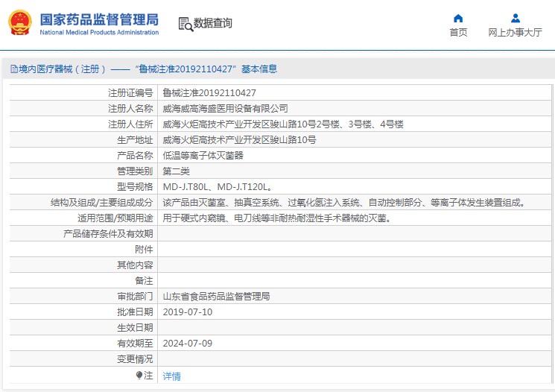
Task: Click the 产品储存条件及有效期 label
Action: (x=108, y=234)
